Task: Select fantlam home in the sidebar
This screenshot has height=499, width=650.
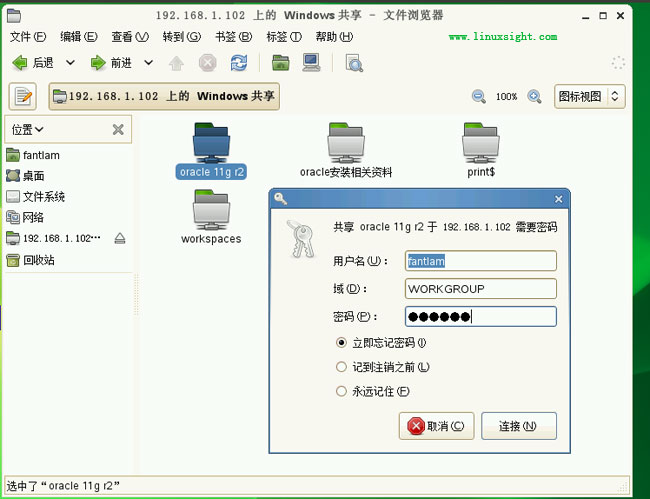Action: 33,155
